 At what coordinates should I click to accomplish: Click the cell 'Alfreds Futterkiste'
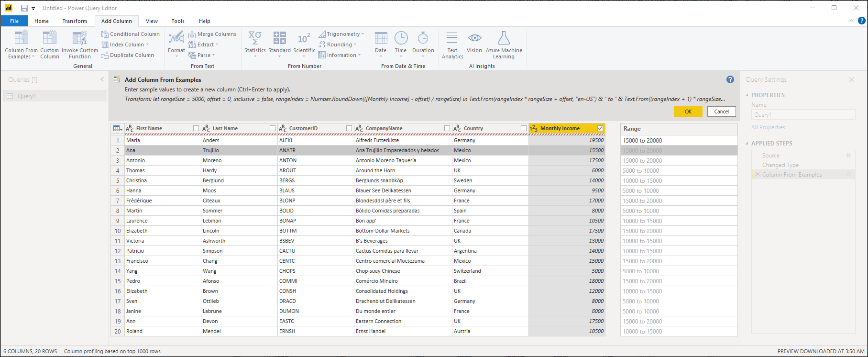tap(403, 141)
